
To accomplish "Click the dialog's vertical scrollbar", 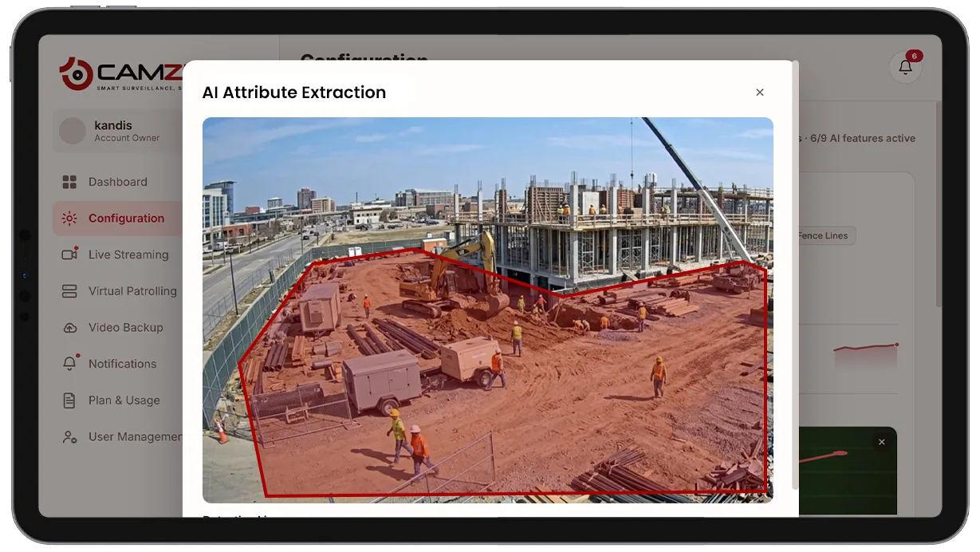I will 794,275.
